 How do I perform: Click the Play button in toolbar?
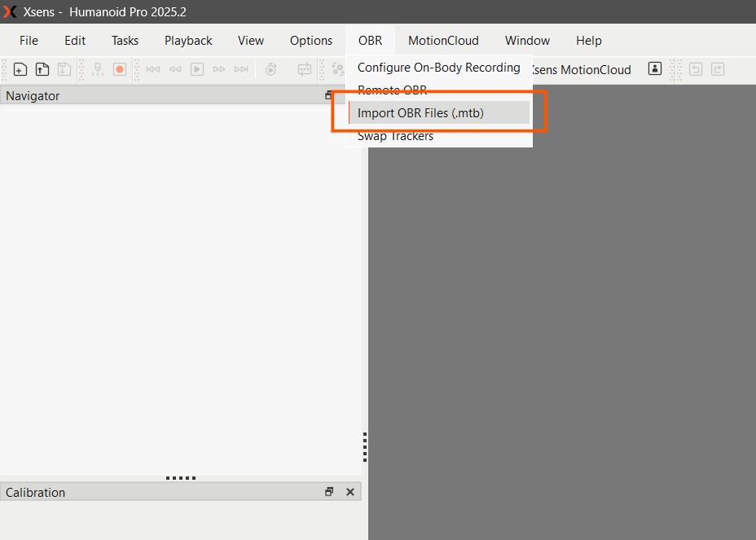(197, 69)
